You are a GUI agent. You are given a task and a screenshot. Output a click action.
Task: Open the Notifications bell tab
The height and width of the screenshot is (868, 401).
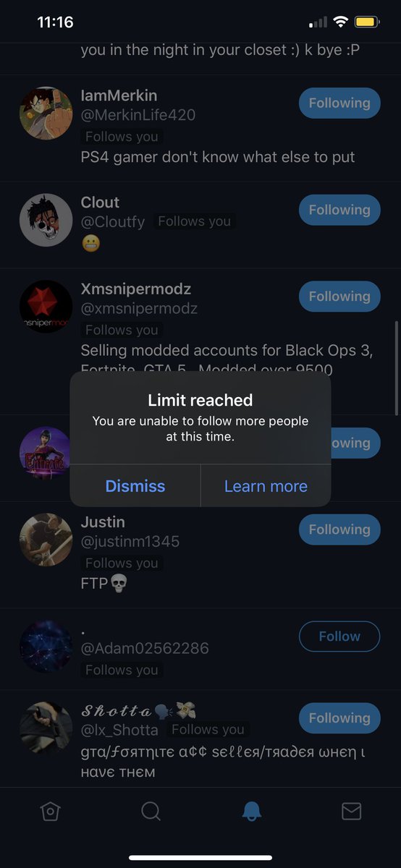(250, 812)
